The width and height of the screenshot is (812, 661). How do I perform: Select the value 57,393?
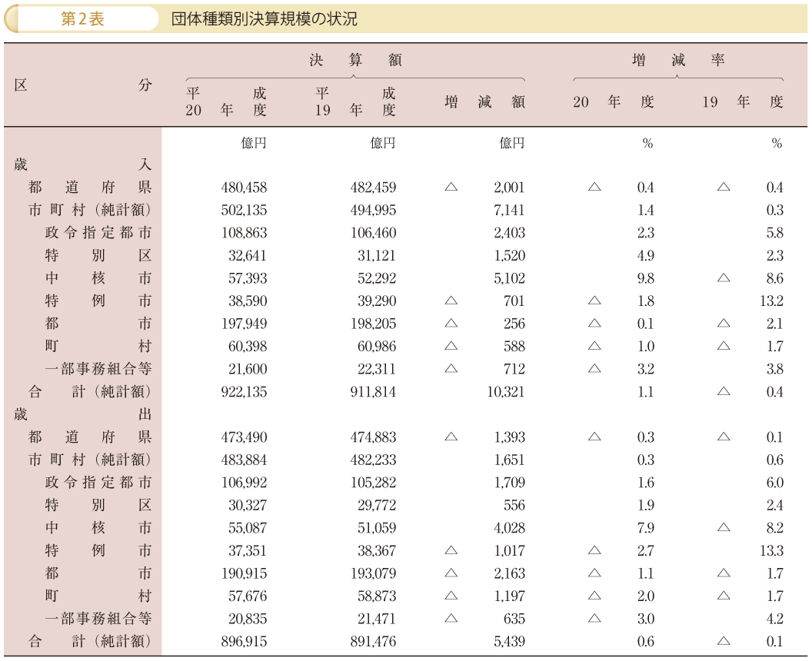tap(248, 278)
